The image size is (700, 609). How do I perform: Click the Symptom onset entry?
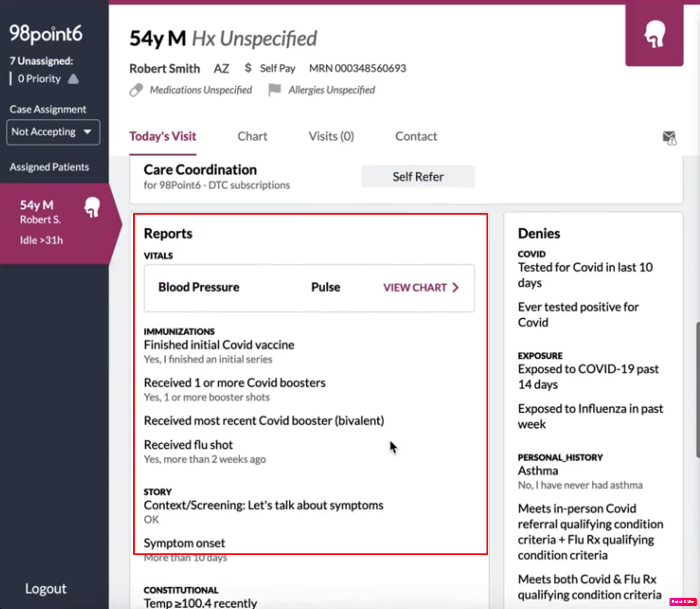(184, 543)
